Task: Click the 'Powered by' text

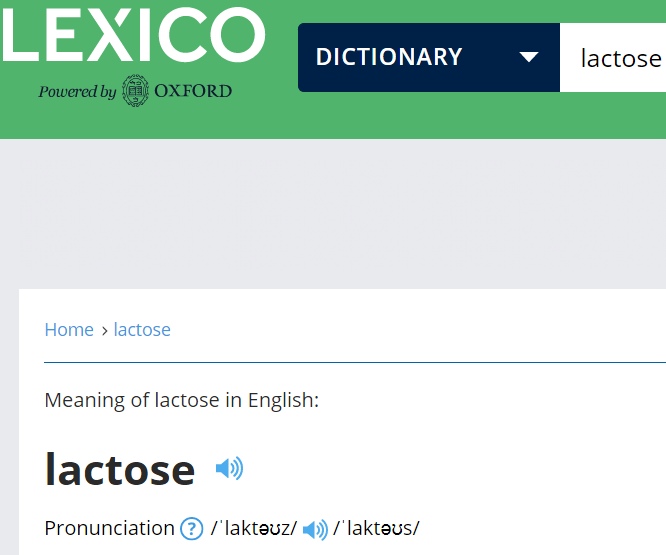Action: click(x=77, y=91)
